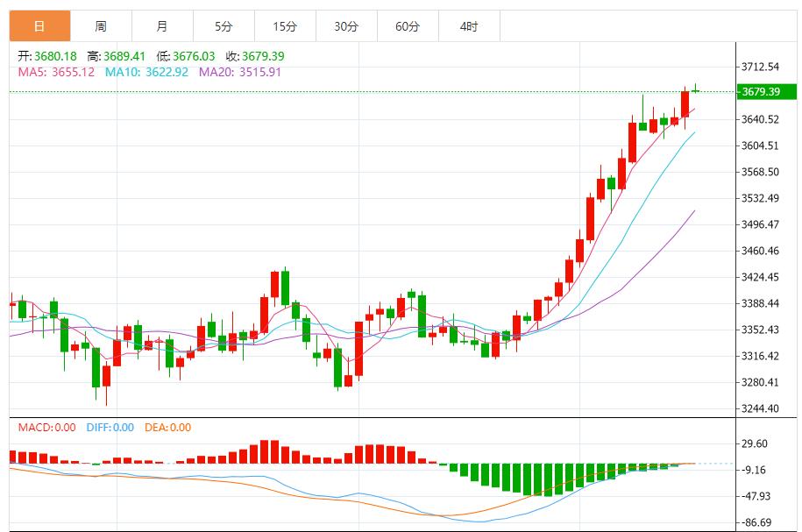Viewport: 802px width, 532px height.
Task: Click the green 3679.39 current price tag
Action: [x=767, y=92]
